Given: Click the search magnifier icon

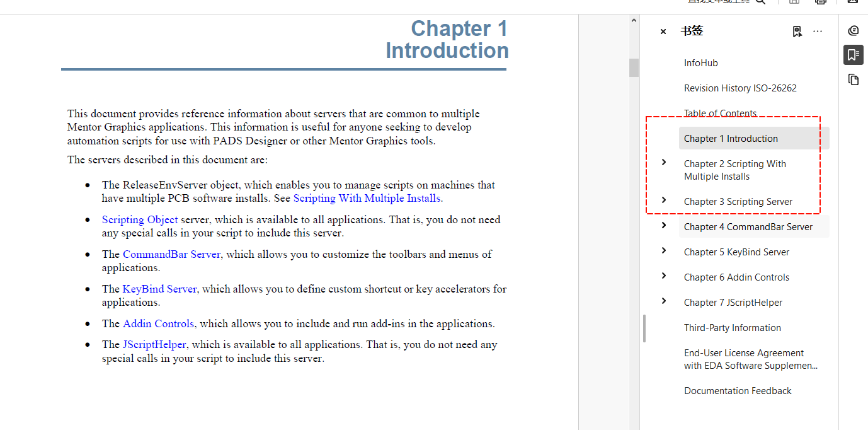Looking at the screenshot, I should [760, 2].
